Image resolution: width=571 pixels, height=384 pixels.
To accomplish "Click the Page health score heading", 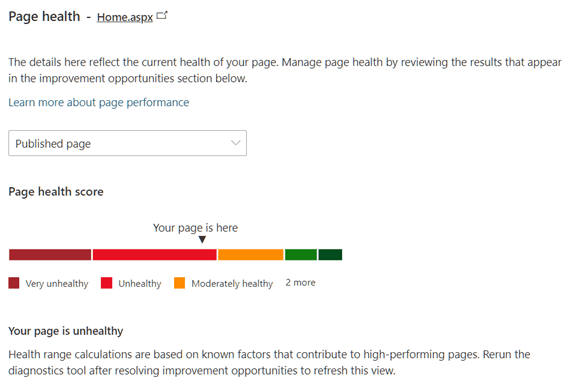I will coord(56,192).
